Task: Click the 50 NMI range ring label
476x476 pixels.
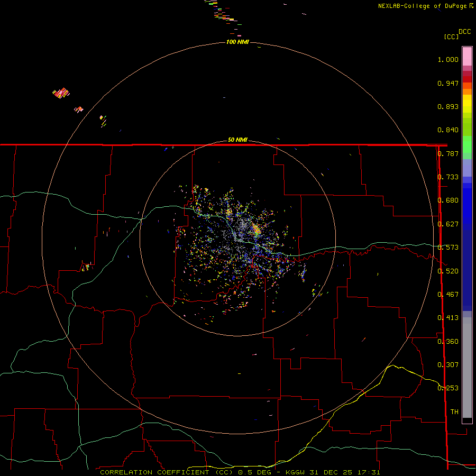Action: click(x=237, y=140)
